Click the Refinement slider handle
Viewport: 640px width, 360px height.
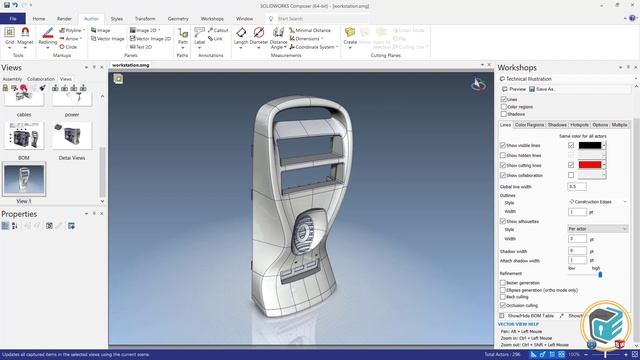pos(600,275)
